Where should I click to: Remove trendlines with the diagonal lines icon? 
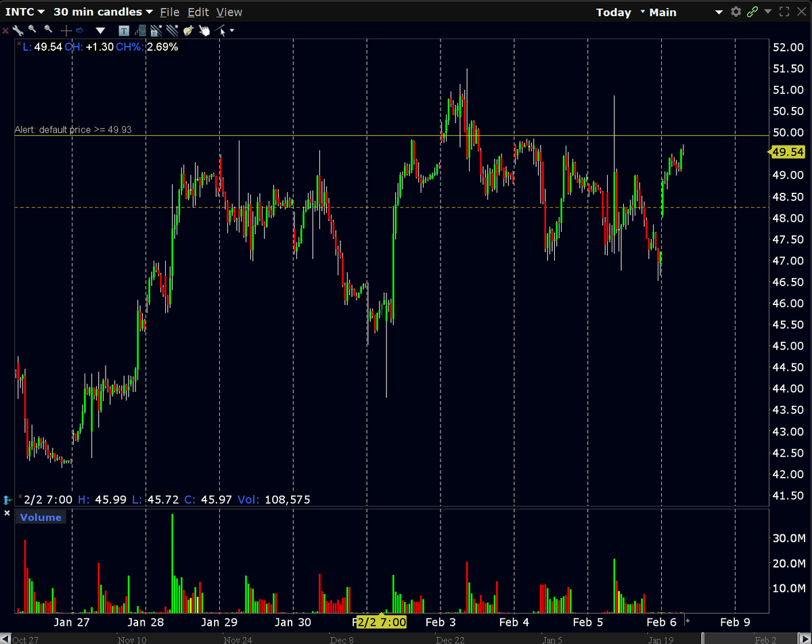pyautogui.click(x=172, y=30)
